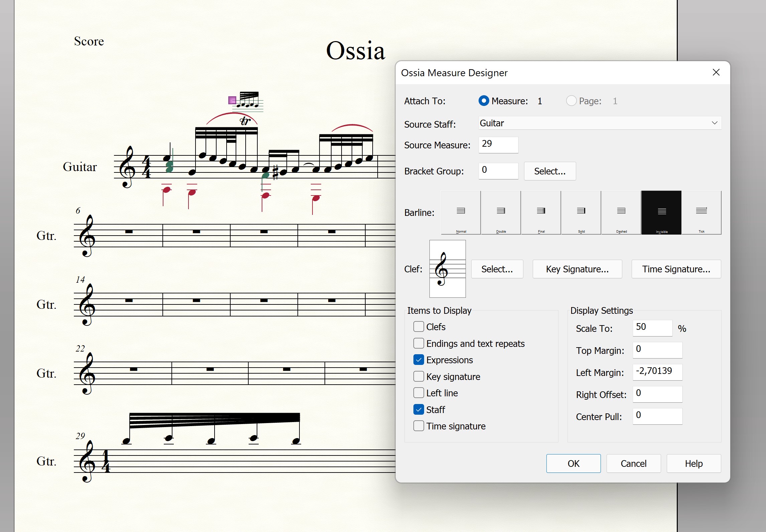
Task: Pick the Solid barline style
Action: 581,213
